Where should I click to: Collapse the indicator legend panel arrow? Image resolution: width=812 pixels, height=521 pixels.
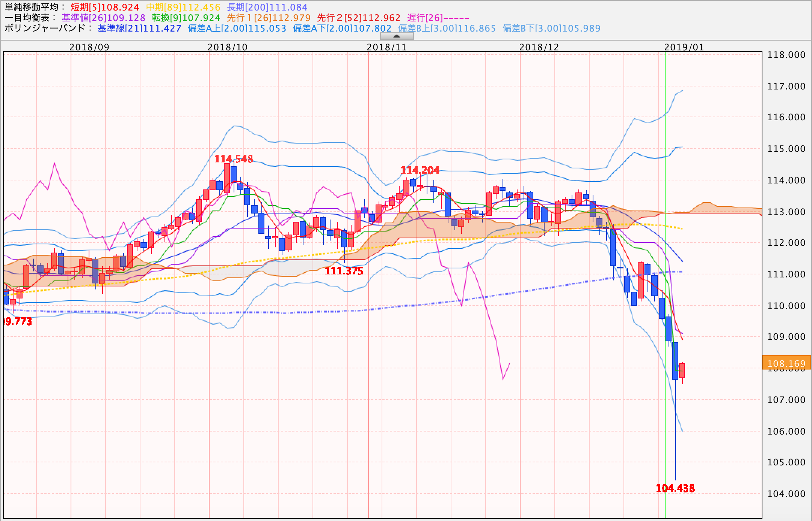pos(397,36)
